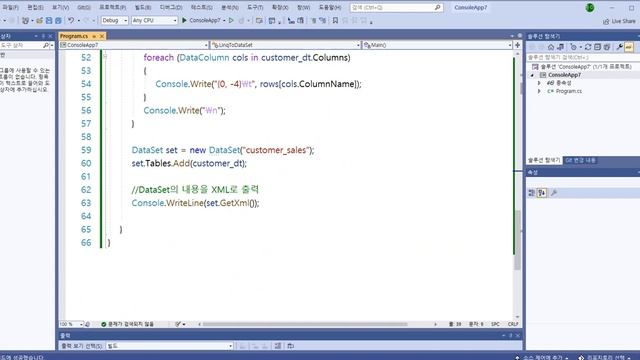Toggle the alphabetical sort icon in Properties panel
This screenshot has height=360, width=640.
(542, 193)
